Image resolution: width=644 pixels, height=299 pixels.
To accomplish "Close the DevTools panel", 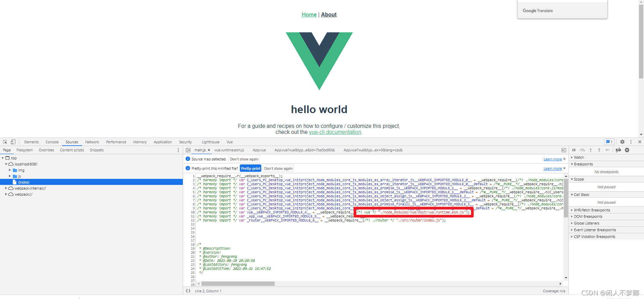I will [x=640, y=142].
